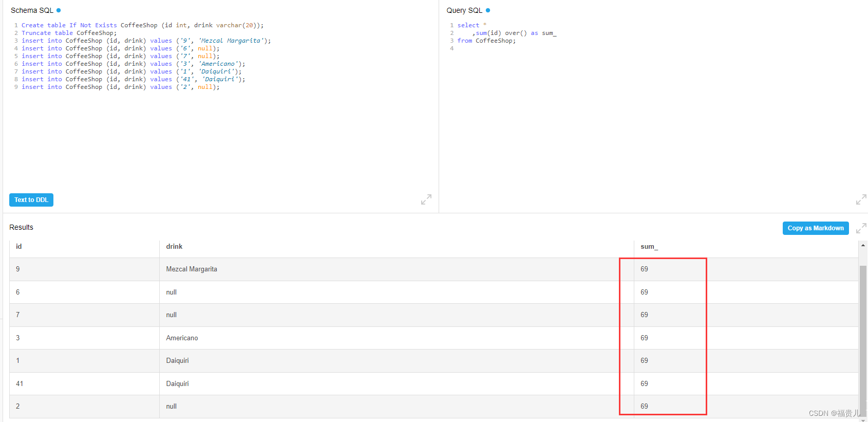
Task: Expand the Schema SQL editor panel
Action: 426,199
